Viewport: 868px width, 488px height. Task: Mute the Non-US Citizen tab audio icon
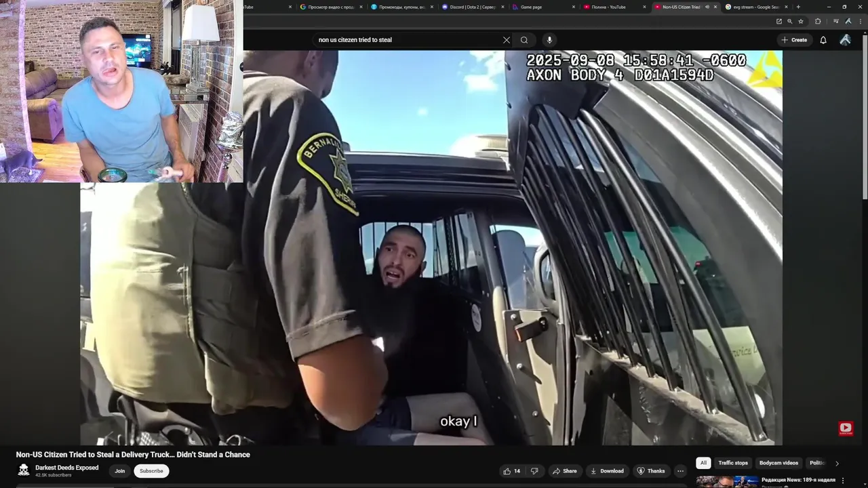coord(706,7)
